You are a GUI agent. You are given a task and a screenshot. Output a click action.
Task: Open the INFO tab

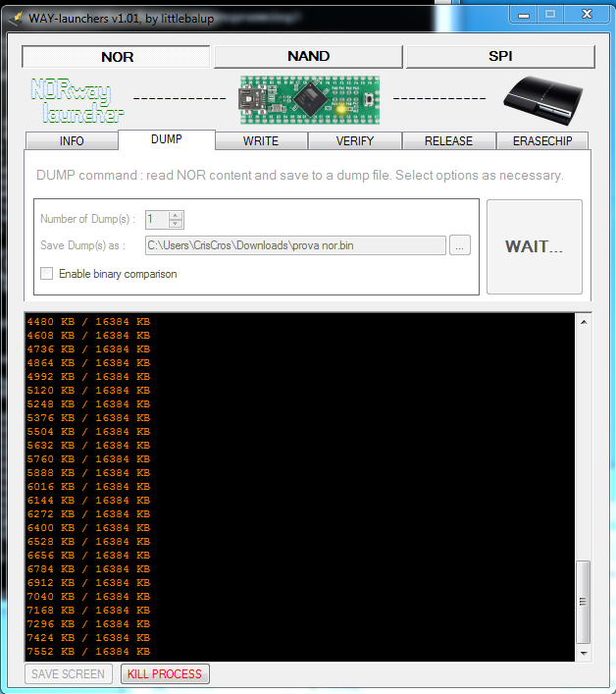(72, 141)
